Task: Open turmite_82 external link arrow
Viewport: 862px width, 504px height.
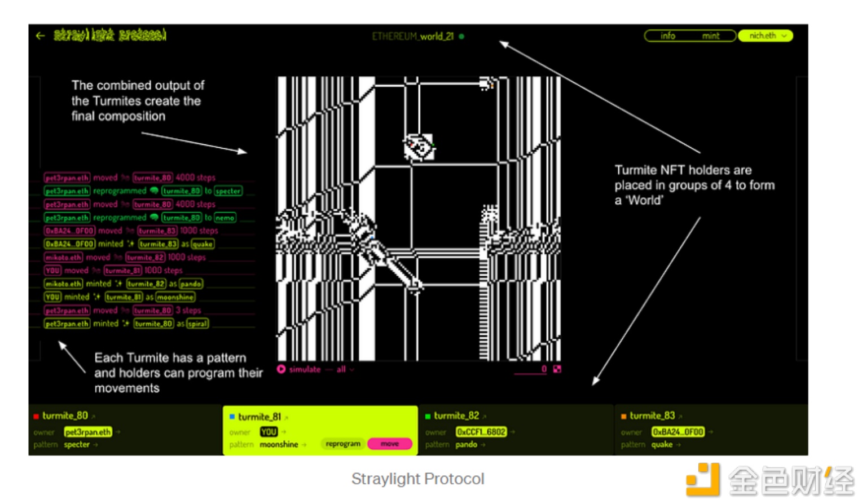Action: (x=485, y=417)
